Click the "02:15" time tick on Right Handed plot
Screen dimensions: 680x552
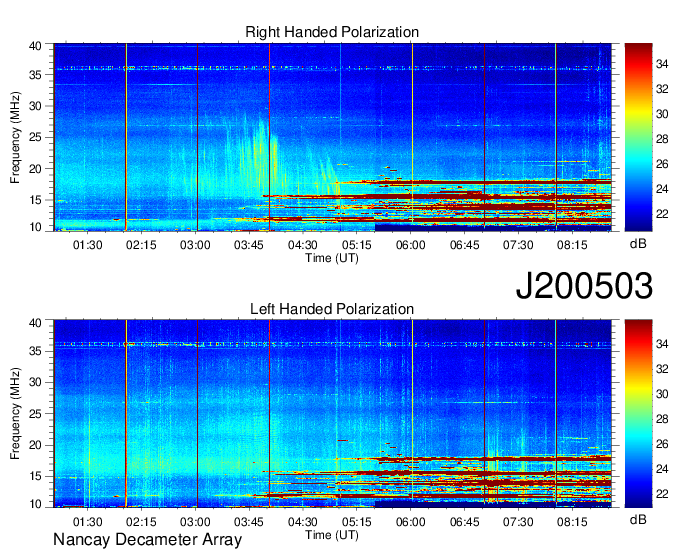point(141,245)
